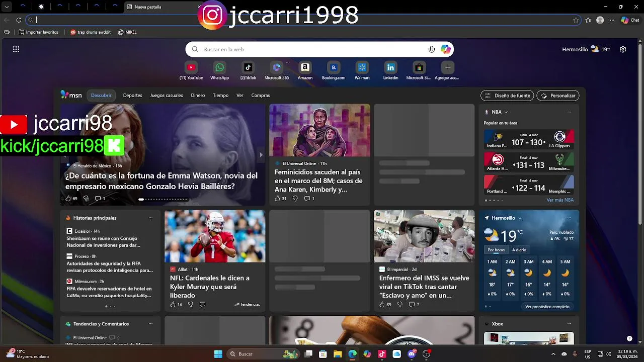
Task: Open the page settings gear icon
Action: (x=623, y=49)
